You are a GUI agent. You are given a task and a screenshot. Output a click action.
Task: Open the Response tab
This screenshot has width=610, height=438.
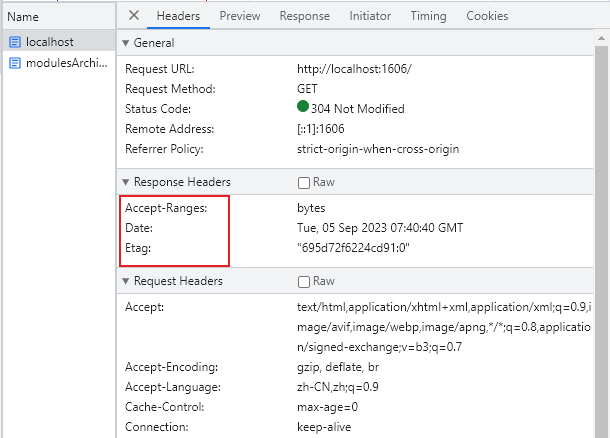click(304, 16)
